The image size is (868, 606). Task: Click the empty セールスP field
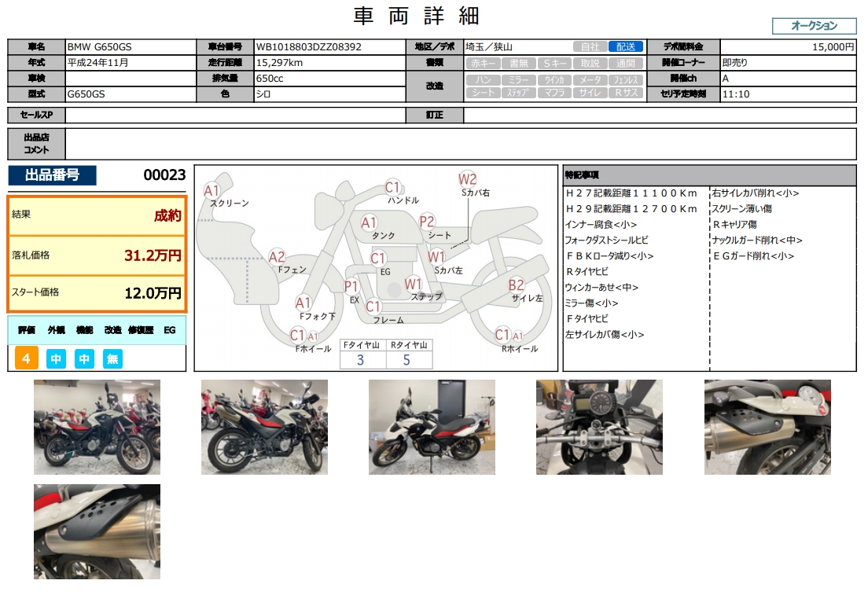point(235,115)
